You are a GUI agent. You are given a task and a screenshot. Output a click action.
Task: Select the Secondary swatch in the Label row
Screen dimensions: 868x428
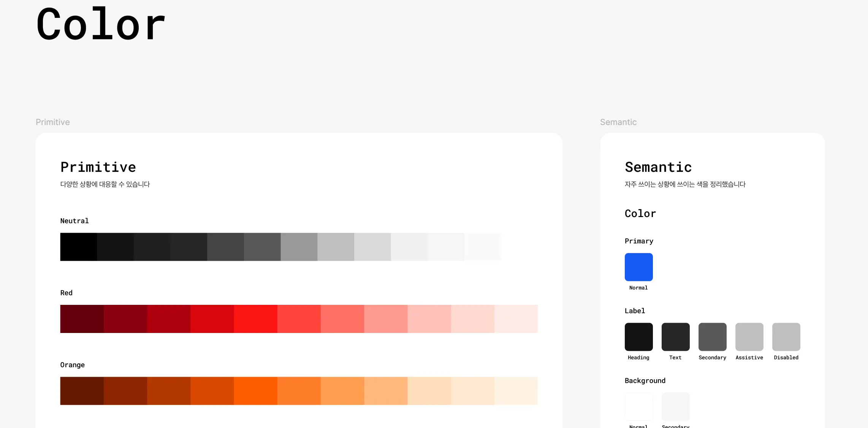[x=712, y=337]
